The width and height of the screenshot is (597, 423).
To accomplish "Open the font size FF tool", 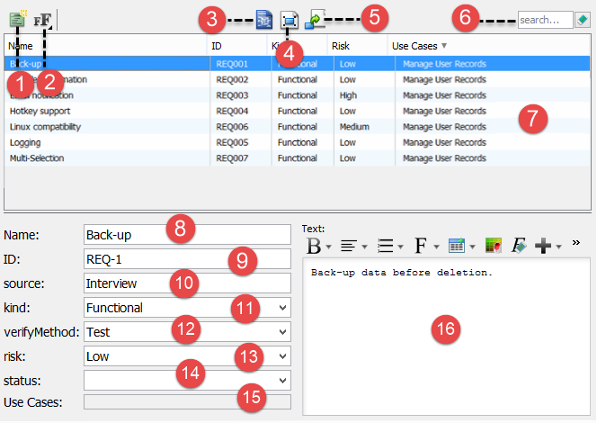I will point(43,20).
